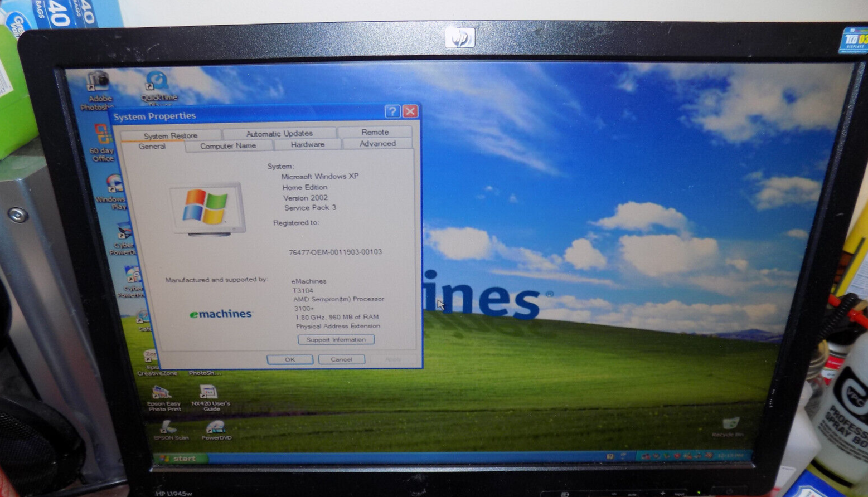Viewport: 868px width, 497px height.
Task: Switch to the System Restore tab
Action: click(171, 135)
